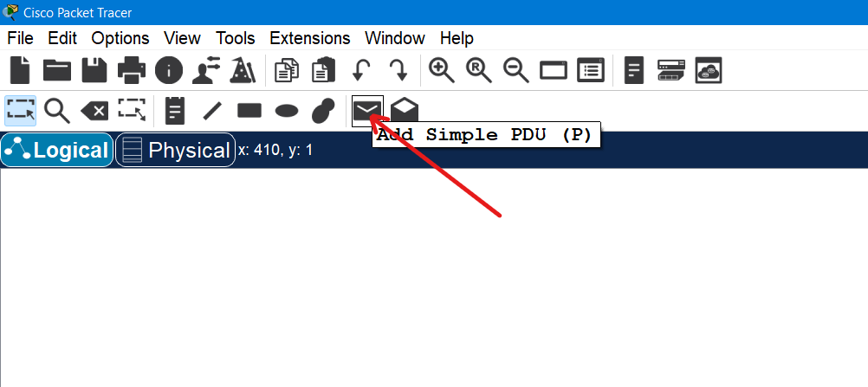Switch to the Logical workspace tab

click(x=57, y=150)
